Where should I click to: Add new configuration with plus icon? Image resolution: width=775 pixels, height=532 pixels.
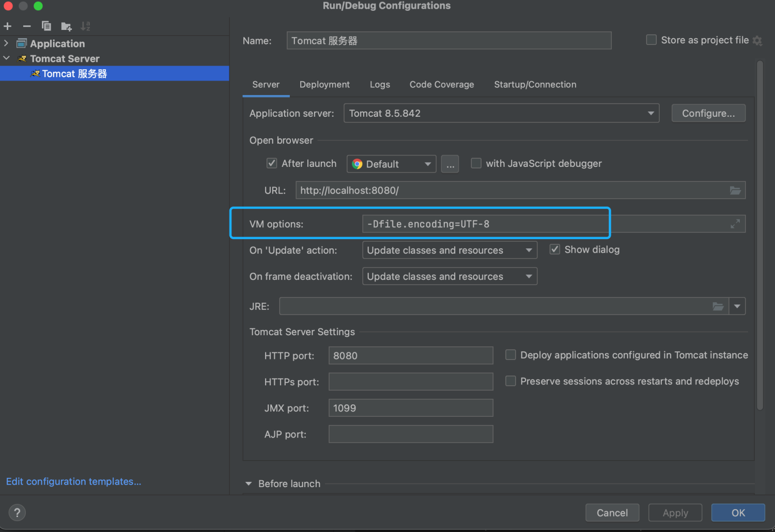(8, 26)
